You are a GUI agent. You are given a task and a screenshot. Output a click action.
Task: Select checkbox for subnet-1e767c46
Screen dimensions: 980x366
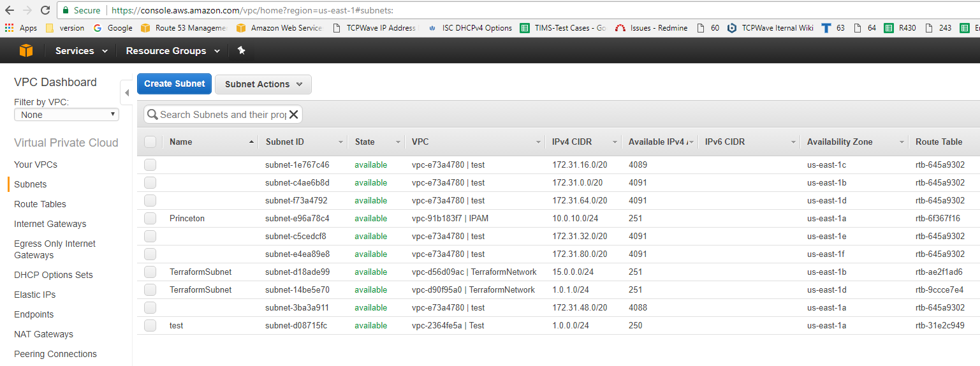150,165
